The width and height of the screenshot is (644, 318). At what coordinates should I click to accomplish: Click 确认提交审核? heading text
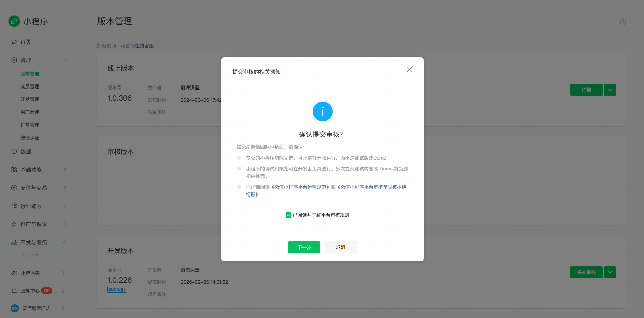[x=321, y=134]
